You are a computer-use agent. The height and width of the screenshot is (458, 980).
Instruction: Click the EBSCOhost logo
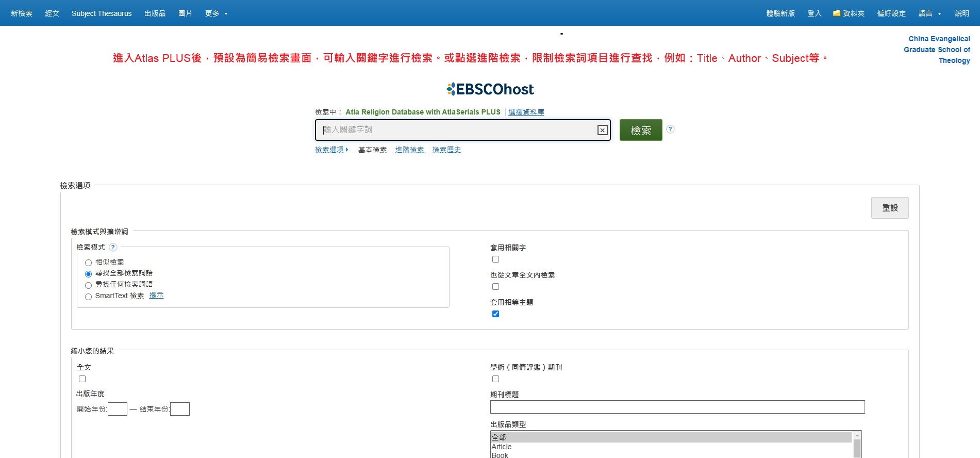(490, 89)
